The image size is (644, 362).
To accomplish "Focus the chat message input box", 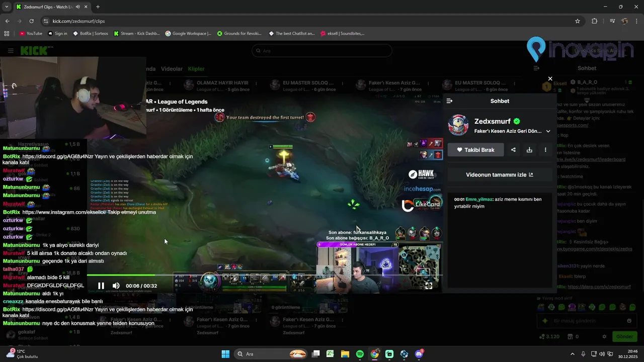I will point(587,321).
